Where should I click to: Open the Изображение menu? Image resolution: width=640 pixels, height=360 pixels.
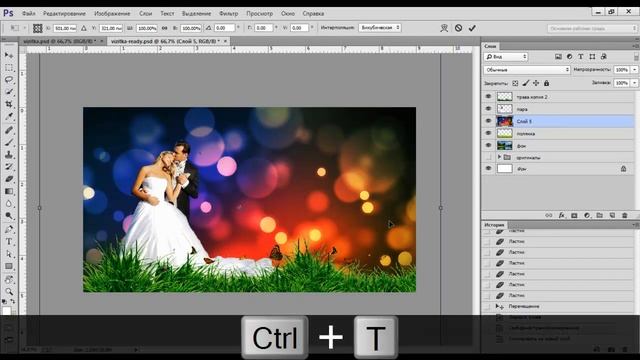pyautogui.click(x=112, y=13)
